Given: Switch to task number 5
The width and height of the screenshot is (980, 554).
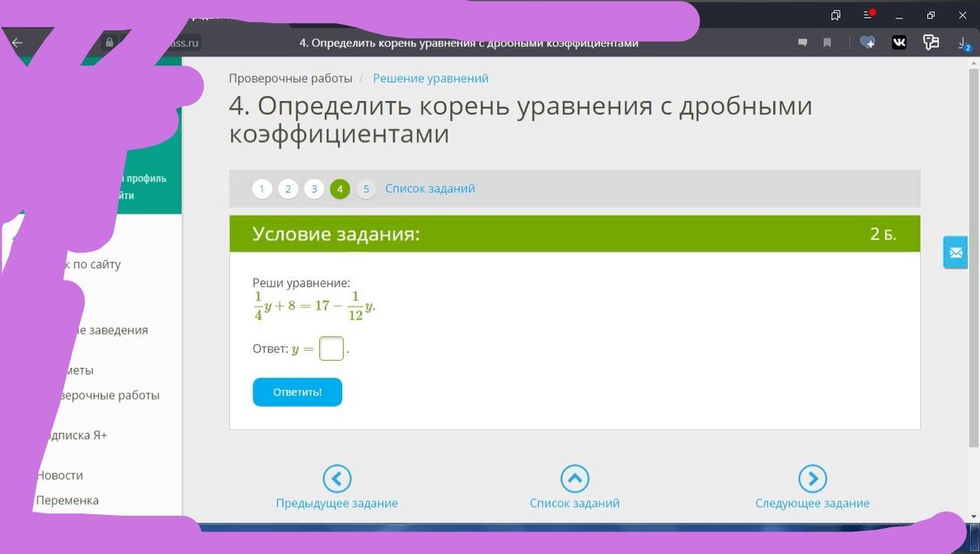Looking at the screenshot, I should [x=366, y=189].
